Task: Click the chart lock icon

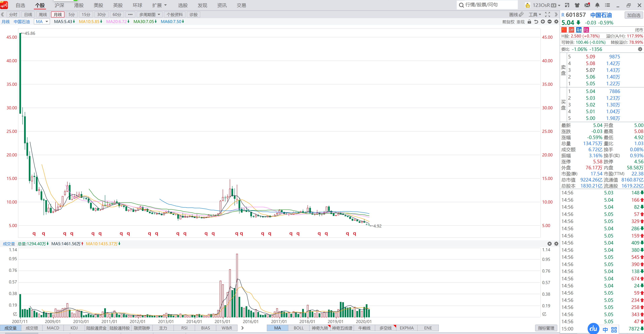Action: click(529, 22)
